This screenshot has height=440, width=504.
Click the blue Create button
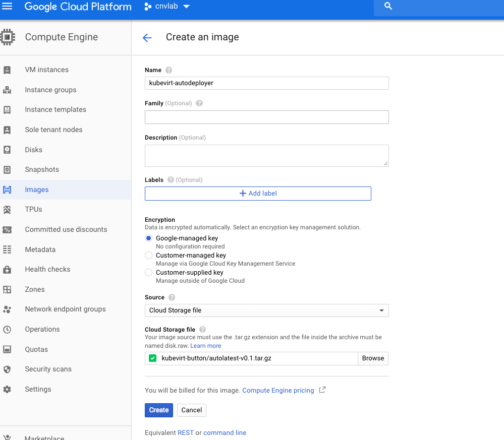158,410
